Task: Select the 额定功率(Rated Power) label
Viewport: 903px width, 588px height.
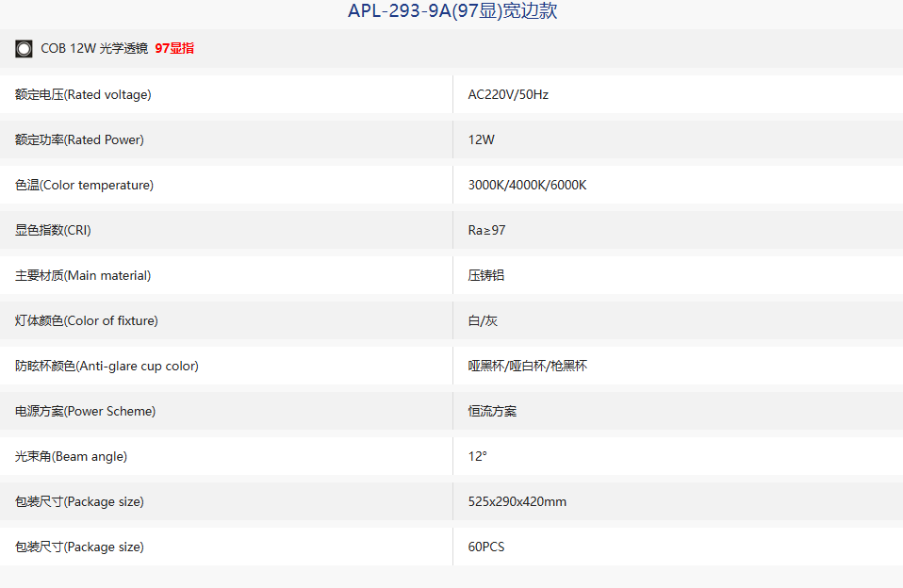Action: 79,139
